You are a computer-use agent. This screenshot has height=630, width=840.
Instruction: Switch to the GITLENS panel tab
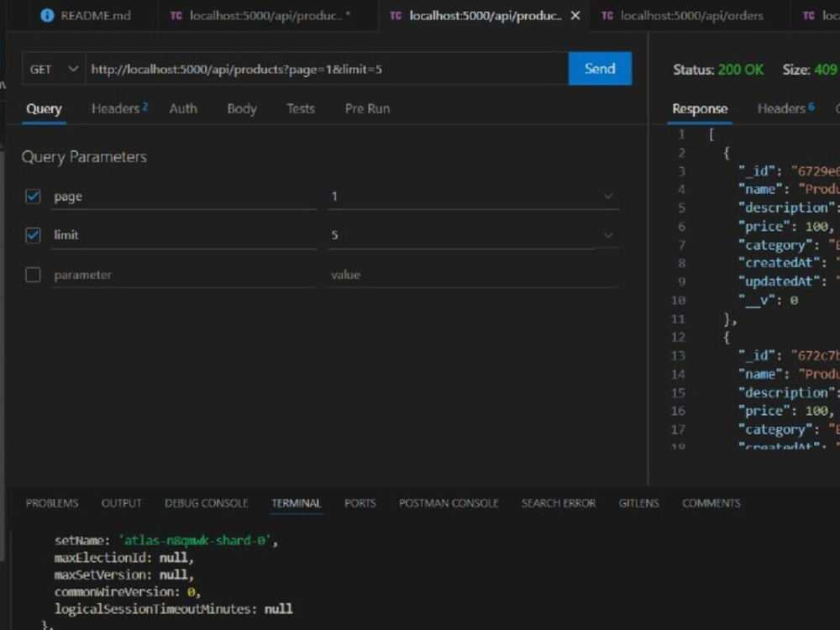(x=638, y=503)
